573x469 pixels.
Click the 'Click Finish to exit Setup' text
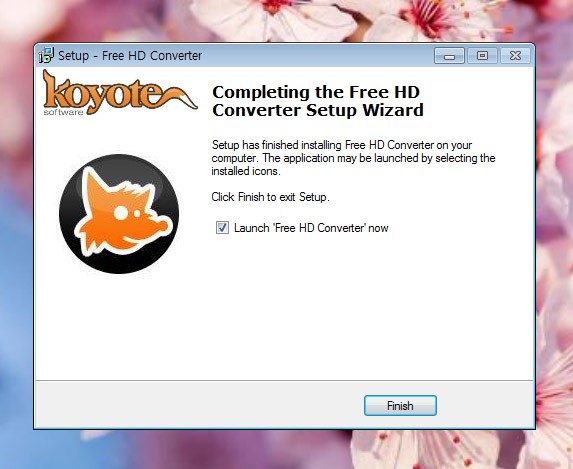tap(270, 197)
